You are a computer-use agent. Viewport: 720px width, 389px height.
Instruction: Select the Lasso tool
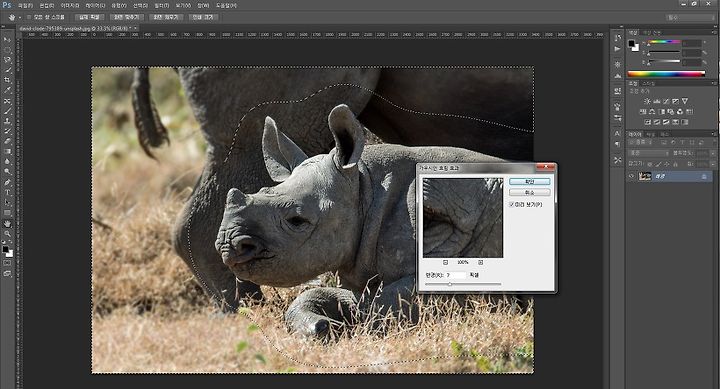click(x=7, y=60)
